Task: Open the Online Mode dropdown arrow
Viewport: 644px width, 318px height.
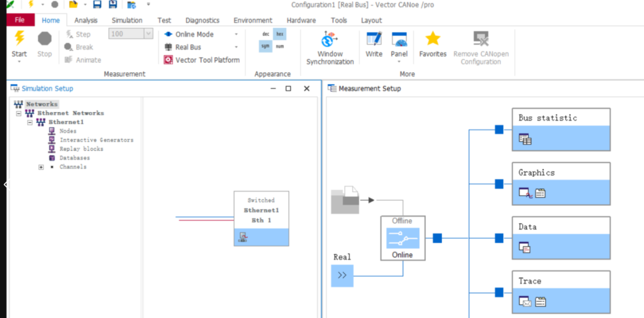Action: pyautogui.click(x=236, y=35)
